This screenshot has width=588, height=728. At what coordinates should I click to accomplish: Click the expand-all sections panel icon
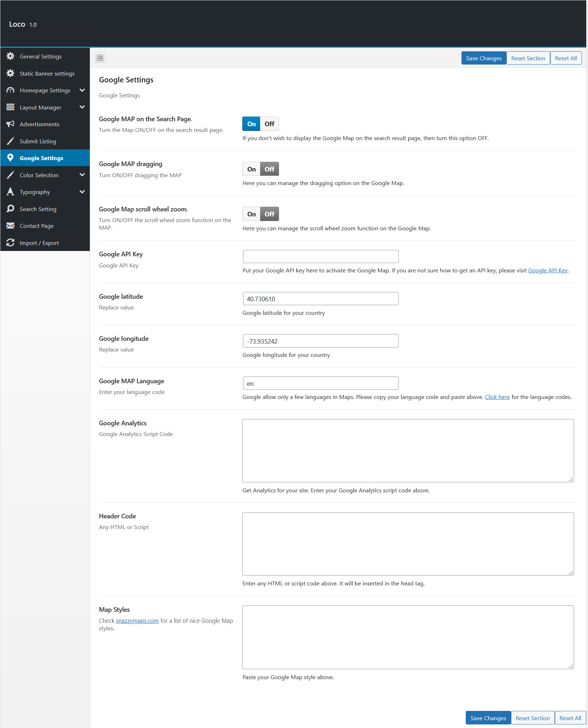[100, 57]
